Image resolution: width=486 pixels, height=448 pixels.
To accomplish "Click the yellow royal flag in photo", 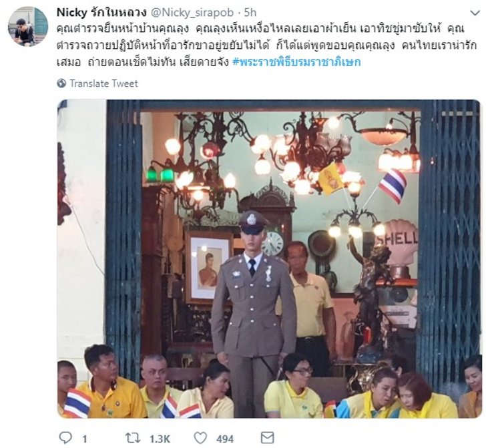I will pos(330,178).
